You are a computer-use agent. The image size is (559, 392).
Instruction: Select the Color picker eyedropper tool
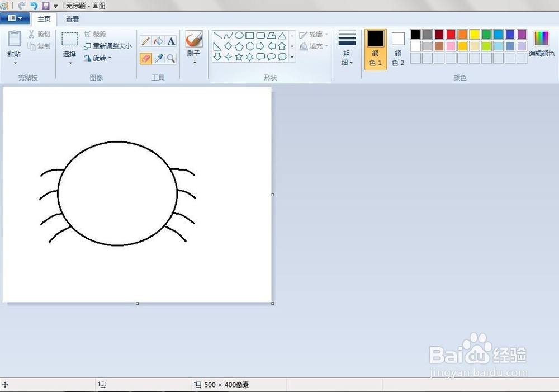point(158,58)
